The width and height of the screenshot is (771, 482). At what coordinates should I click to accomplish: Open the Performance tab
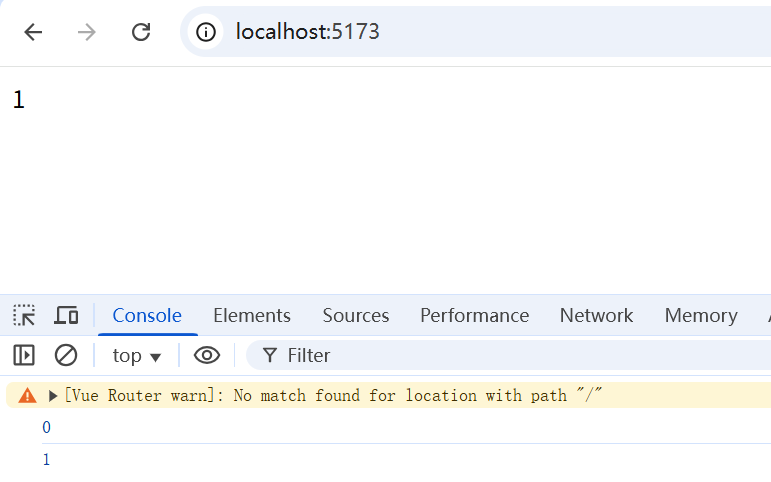coord(474,315)
